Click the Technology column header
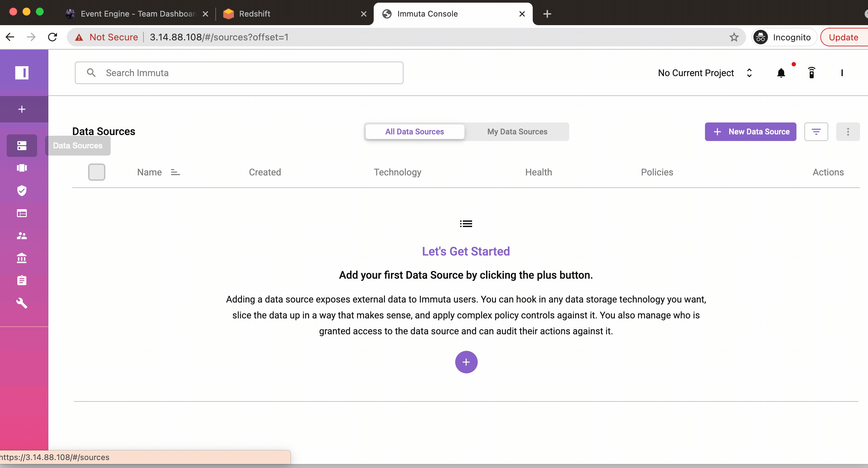The width and height of the screenshot is (868, 468). click(x=398, y=172)
